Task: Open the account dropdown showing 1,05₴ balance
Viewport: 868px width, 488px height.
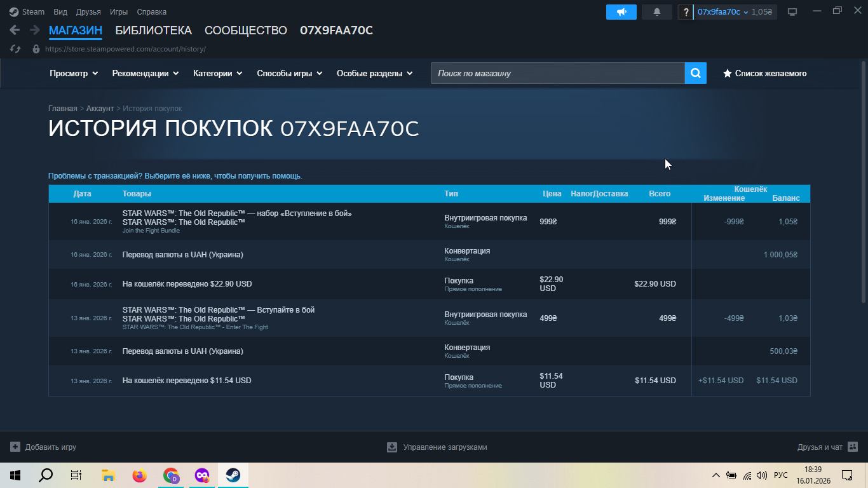Action: [x=735, y=12]
